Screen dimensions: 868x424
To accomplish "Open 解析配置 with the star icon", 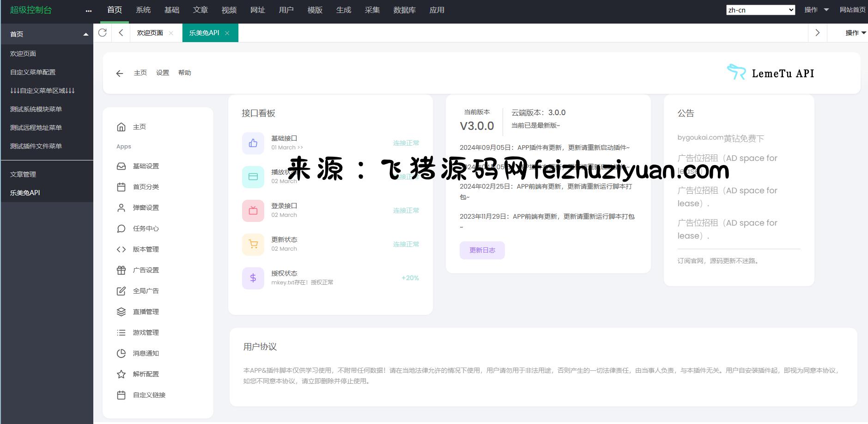I will coord(146,374).
